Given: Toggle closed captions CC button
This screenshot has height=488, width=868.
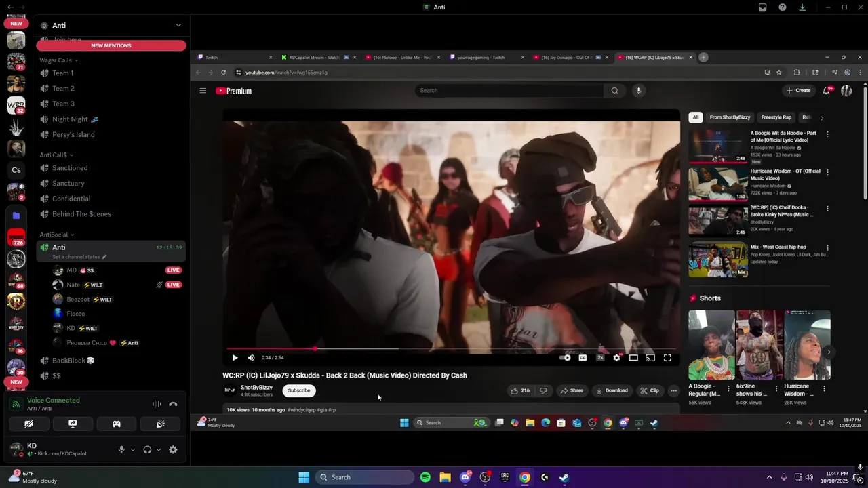Looking at the screenshot, I should [583, 358].
